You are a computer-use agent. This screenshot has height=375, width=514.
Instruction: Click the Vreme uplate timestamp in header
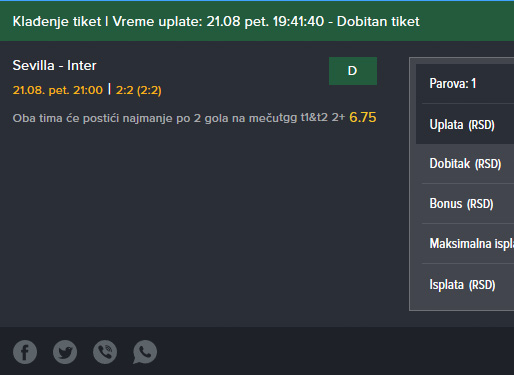pos(218,22)
